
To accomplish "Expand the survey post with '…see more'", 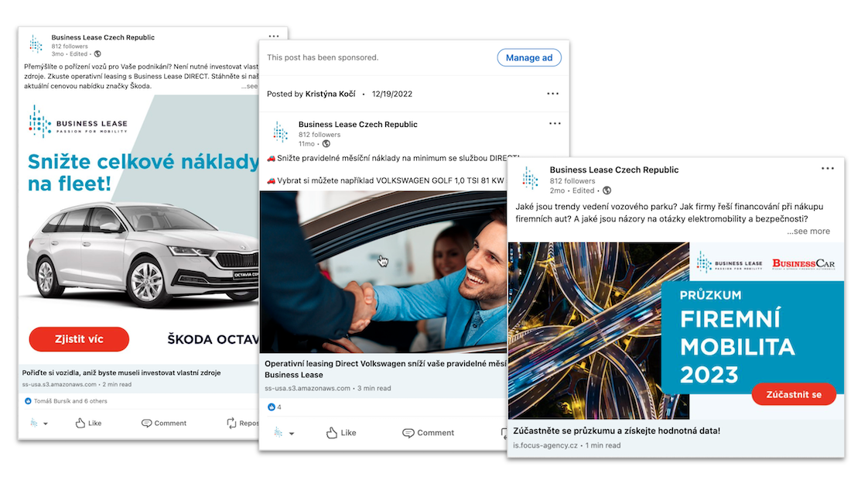I will [x=808, y=232].
